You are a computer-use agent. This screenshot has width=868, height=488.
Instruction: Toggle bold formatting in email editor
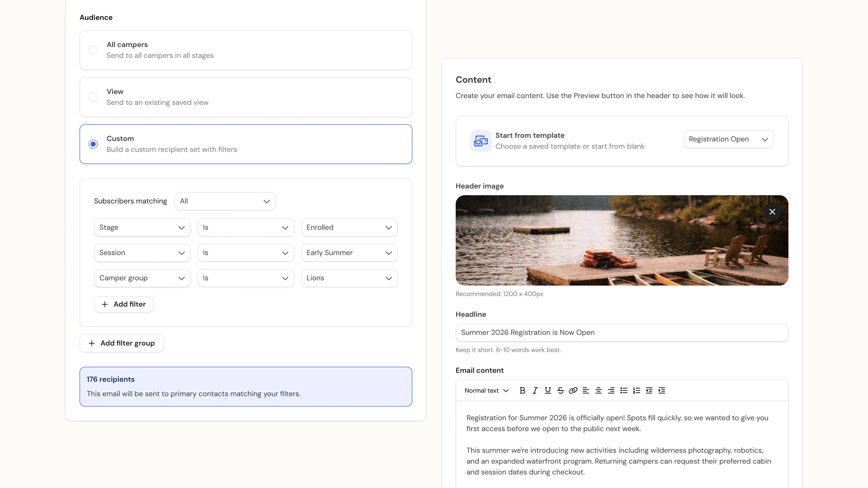tap(522, 390)
